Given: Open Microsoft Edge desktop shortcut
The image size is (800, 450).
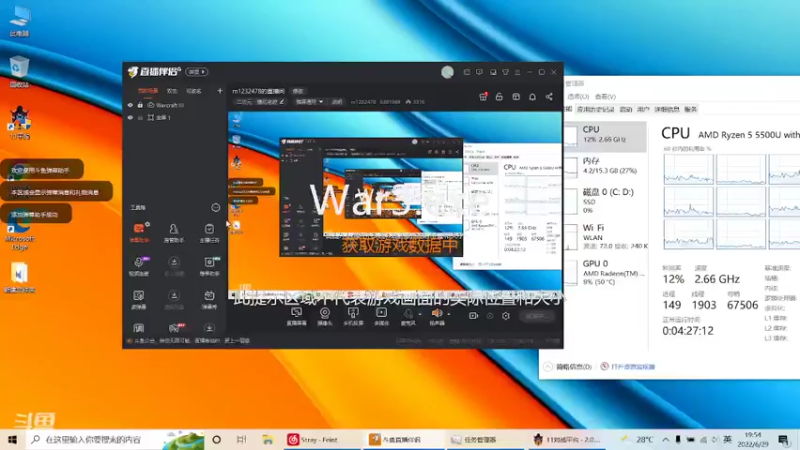Looking at the screenshot, I should (19, 236).
